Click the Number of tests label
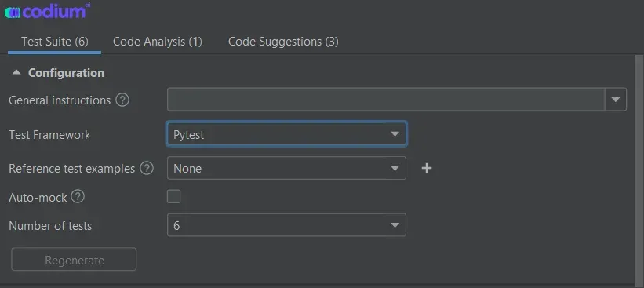 pyautogui.click(x=50, y=225)
